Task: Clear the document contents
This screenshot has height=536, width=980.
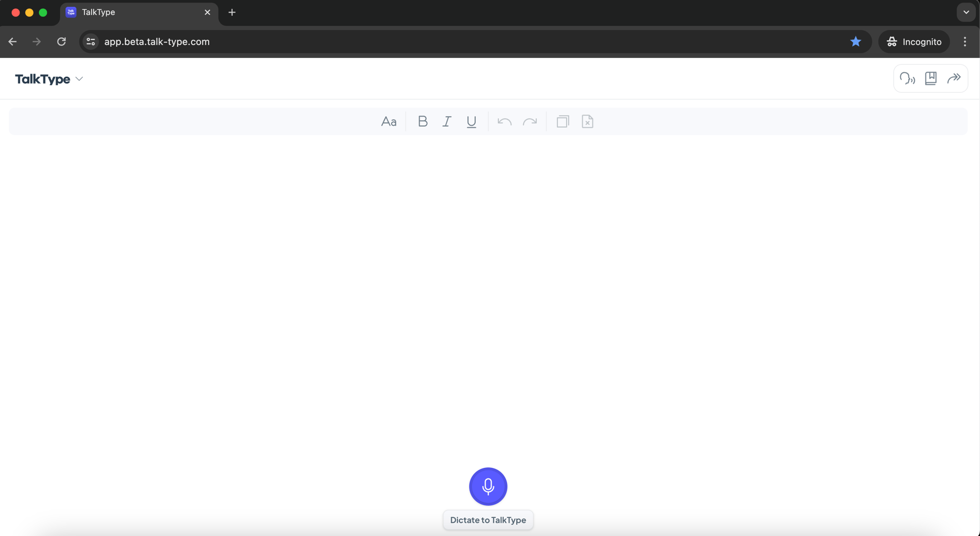Action: pos(587,121)
